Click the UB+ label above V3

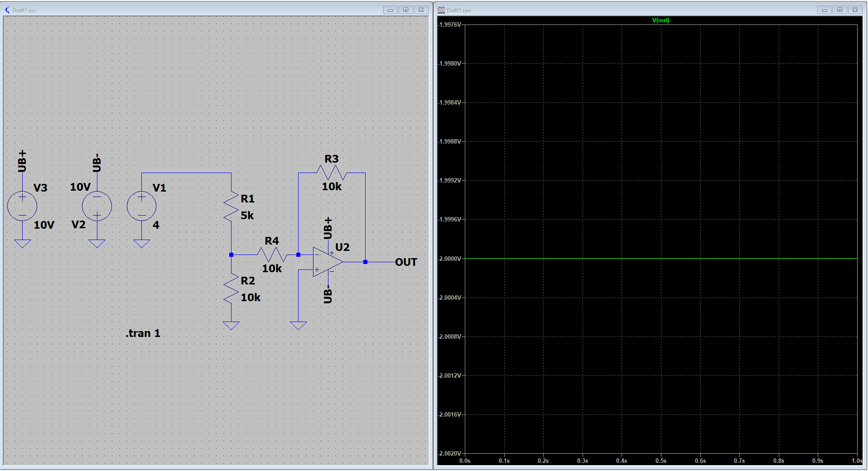pyautogui.click(x=22, y=161)
